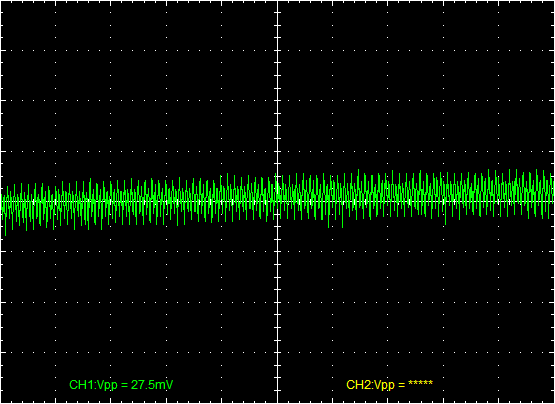555x404 pixels.
Task: Click the bottom end of vertical center axis
Action: tap(278, 402)
